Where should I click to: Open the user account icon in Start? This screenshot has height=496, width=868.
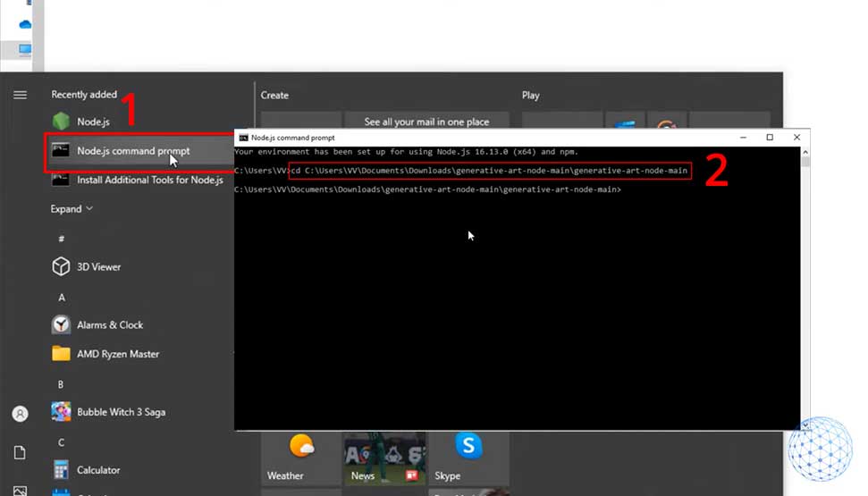[20, 414]
